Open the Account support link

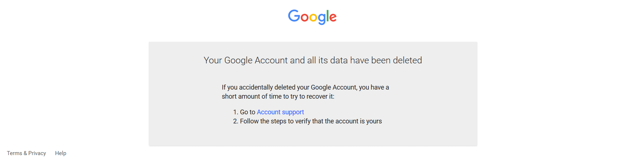280,112
